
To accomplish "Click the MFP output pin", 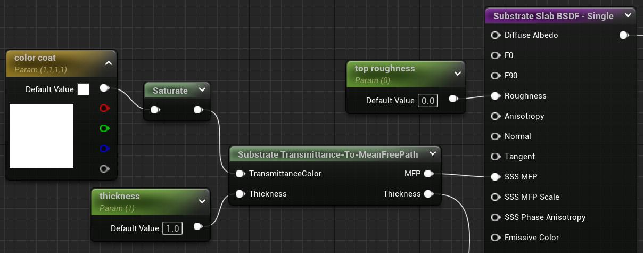I will (428, 174).
